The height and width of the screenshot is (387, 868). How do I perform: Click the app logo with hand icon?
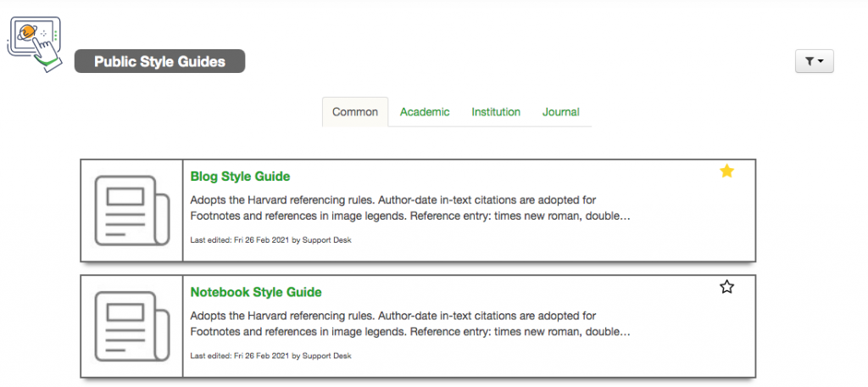(x=34, y=44)
